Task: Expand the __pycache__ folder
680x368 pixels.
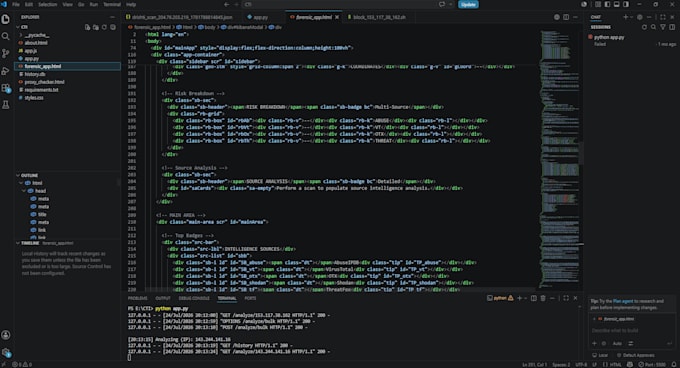Action: click(21, 35)
